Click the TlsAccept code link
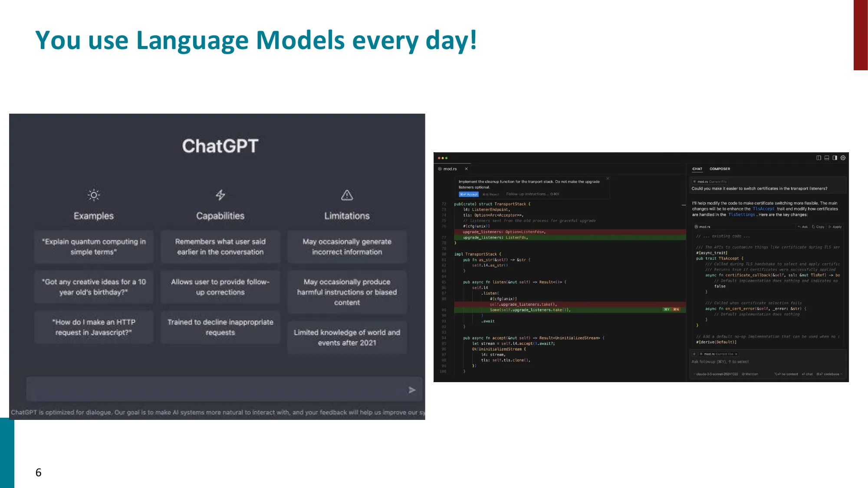Viewport: 868px width, 488px height. point(763,209)
